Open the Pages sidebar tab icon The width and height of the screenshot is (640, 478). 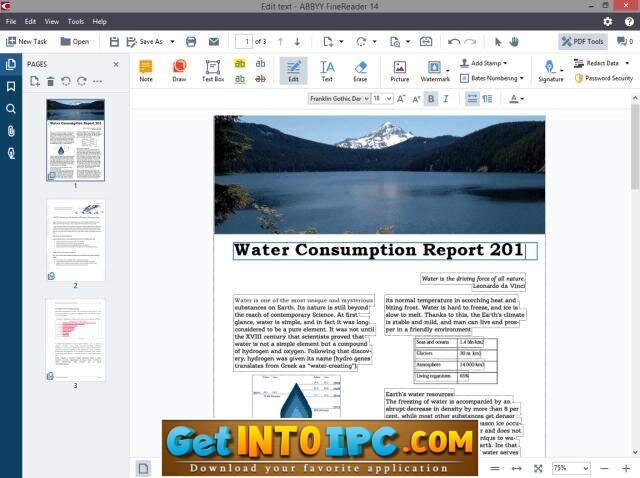point(11,64)
